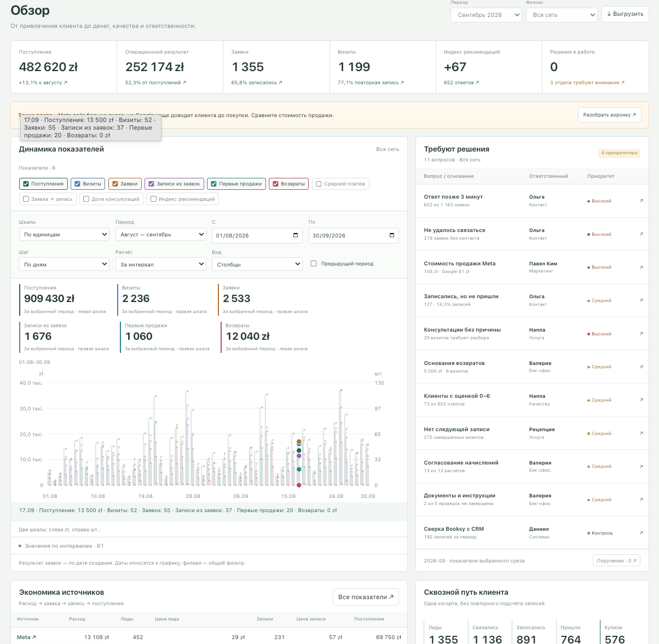Open arrow for "Сверка Booksy с CRM" row

pyautogui.click(x=641, y=533)
